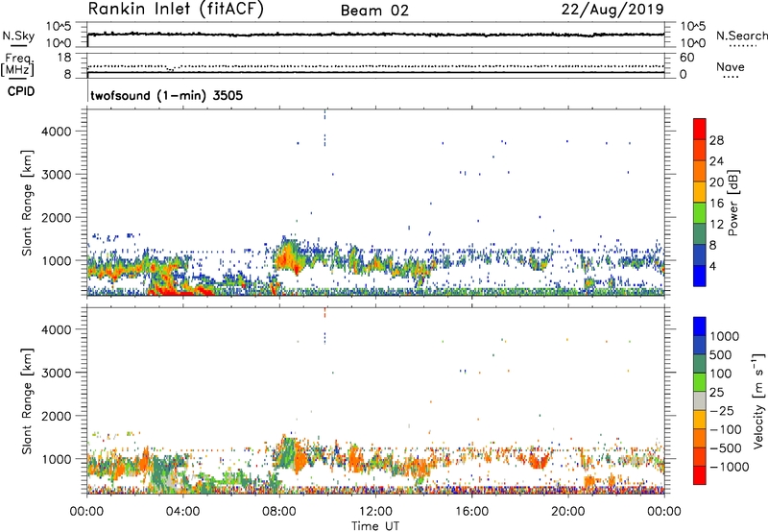The image size is (768, 532).
Task: Click the date '22/Aug/2019'
Action: [612, 10]
